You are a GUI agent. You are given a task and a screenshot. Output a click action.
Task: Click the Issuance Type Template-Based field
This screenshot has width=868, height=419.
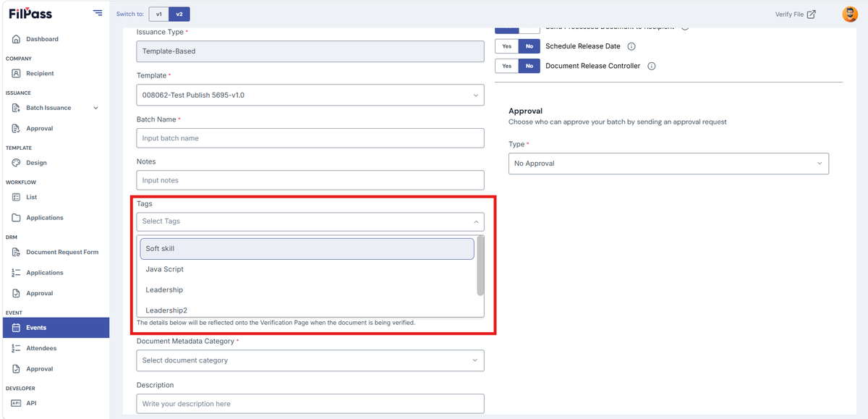click(x=310, y=51)
